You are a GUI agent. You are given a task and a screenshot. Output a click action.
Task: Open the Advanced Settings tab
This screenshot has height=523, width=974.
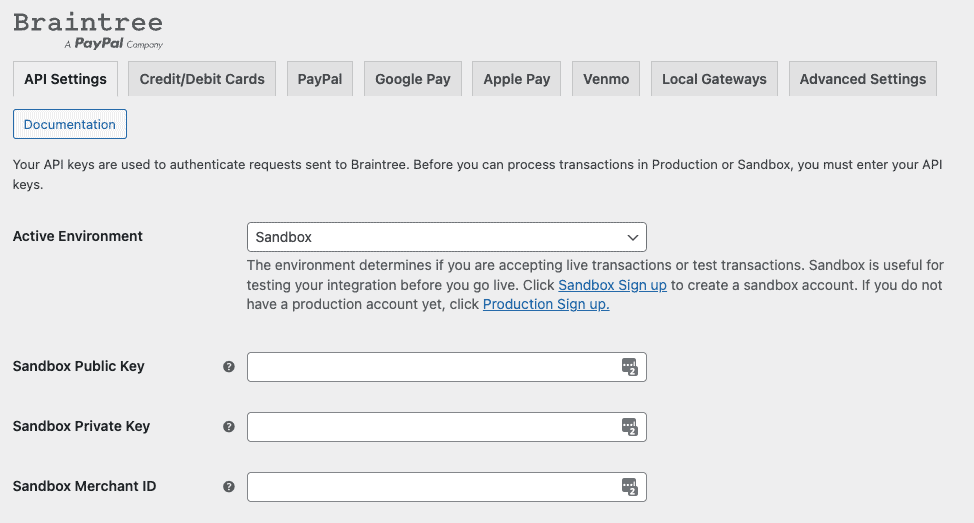(863, 79)
